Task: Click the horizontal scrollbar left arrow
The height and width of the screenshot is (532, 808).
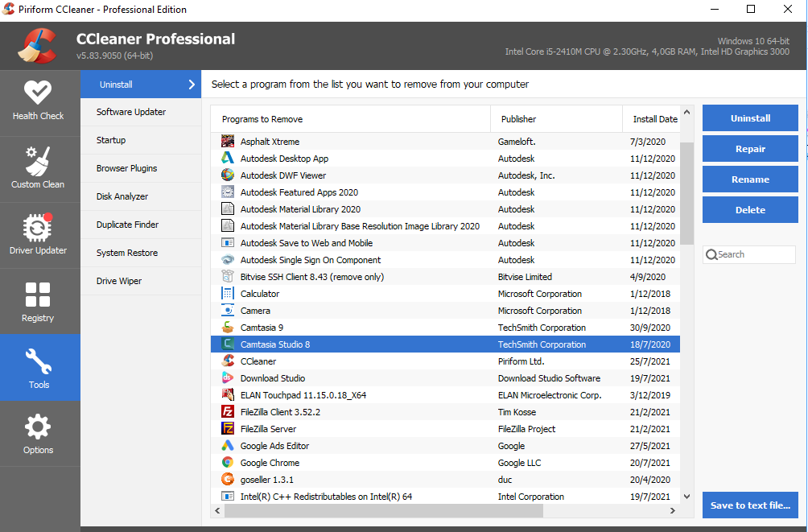Action: pyautogui.click(x=217, y=510)
